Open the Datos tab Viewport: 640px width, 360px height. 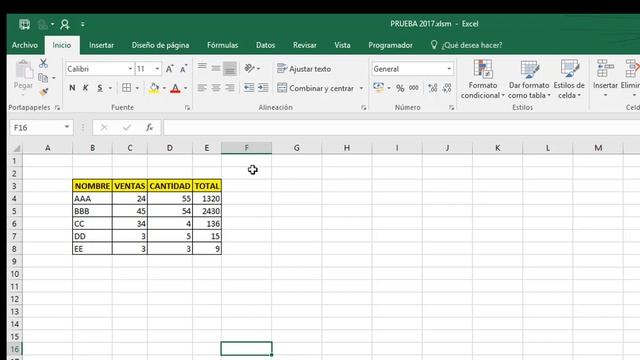pos(265,45)
